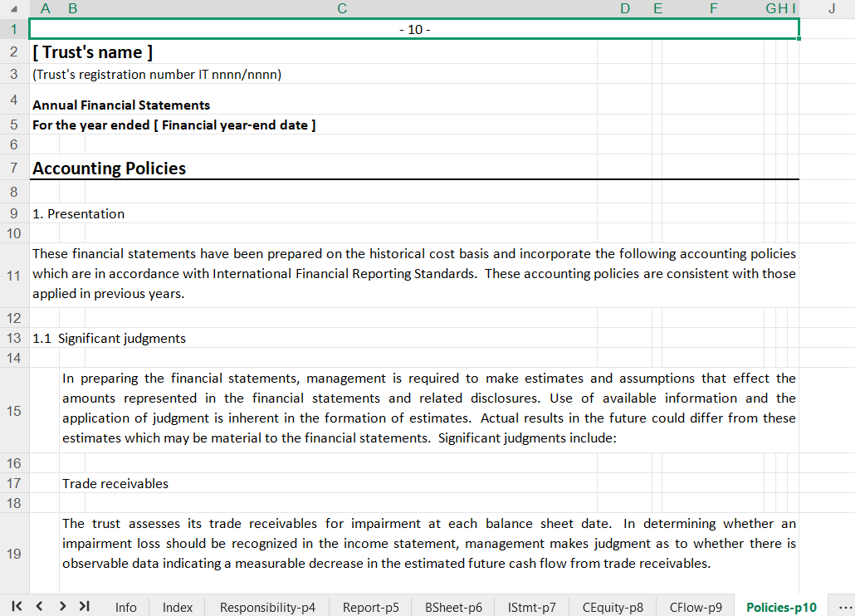Viewport: 855px width, 616px height.
Task: Click the Trade receivables cell
Action: click(x=115, y=483)
